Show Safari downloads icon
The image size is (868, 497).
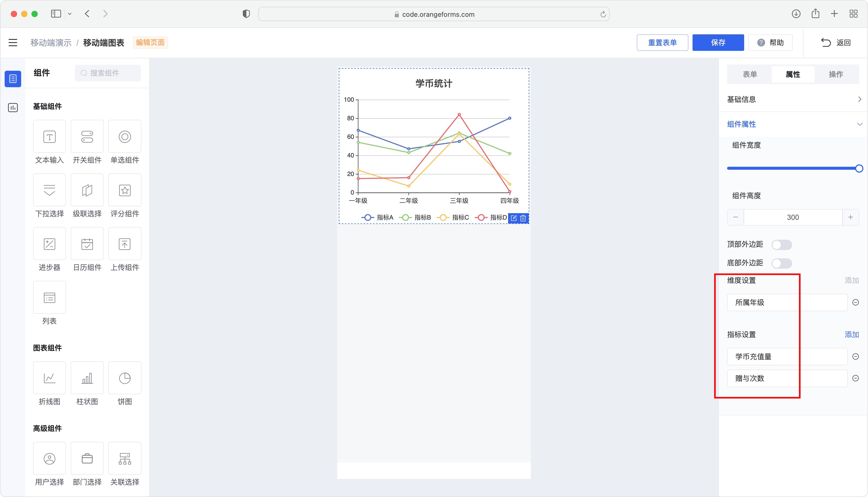796,14
